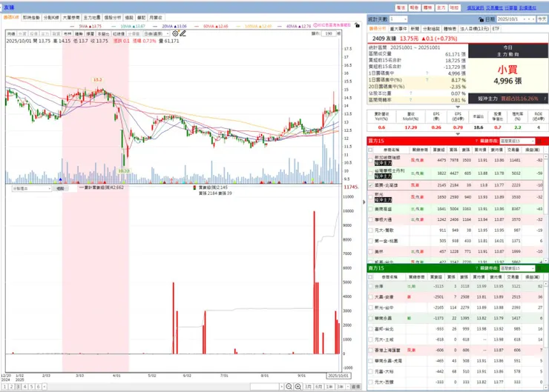Image resolution: width=549 pixels, height=392 pixels.
Task: Click the 顯示 count input field showing 190
Action: (x=329, y=33)
